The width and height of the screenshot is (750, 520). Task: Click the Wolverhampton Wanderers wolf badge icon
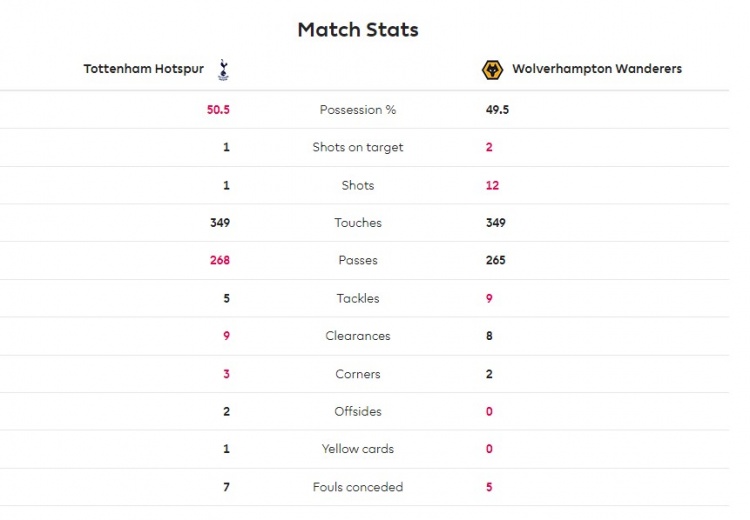click(492, 70)
